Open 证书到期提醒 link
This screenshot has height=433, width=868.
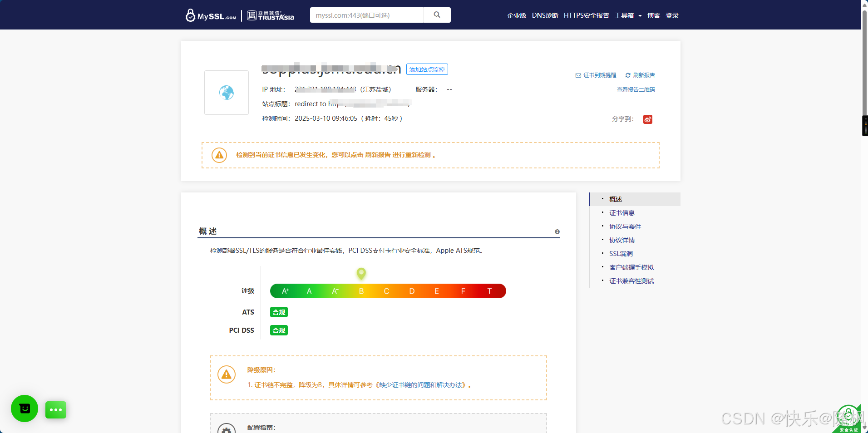596,75
